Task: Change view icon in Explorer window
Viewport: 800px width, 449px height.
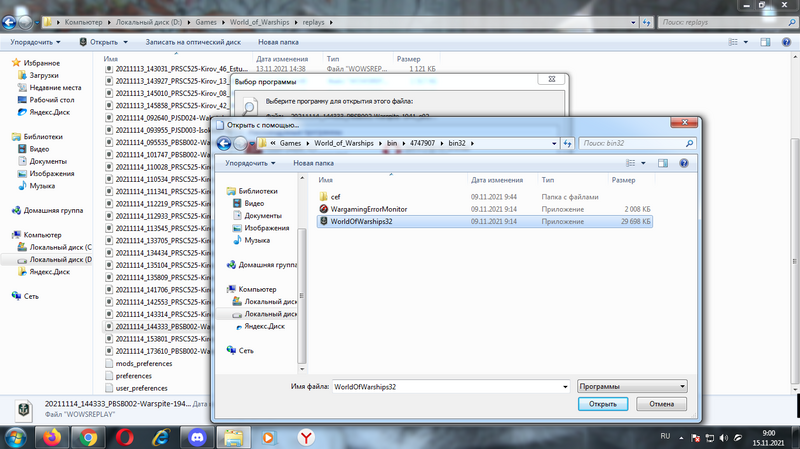Action: (x=733, y=42)
